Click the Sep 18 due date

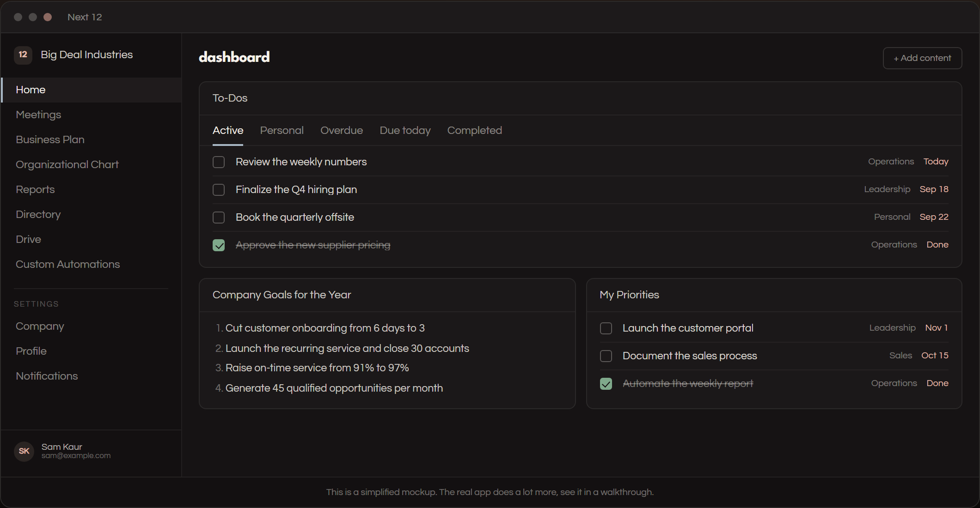(934, 189)
